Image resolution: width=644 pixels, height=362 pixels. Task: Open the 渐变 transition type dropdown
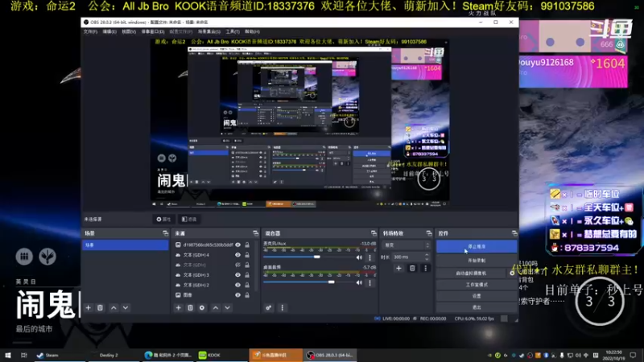pos(407,245)
